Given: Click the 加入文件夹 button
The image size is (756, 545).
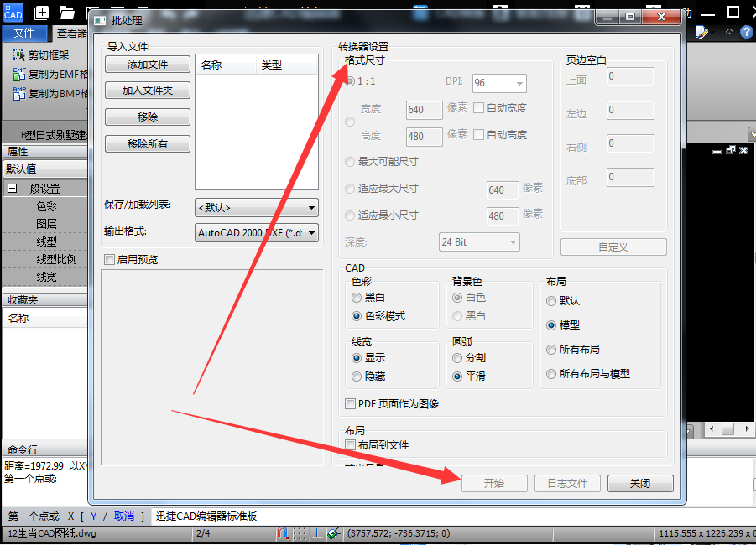Looking at the screenshot, I should 148,90.
